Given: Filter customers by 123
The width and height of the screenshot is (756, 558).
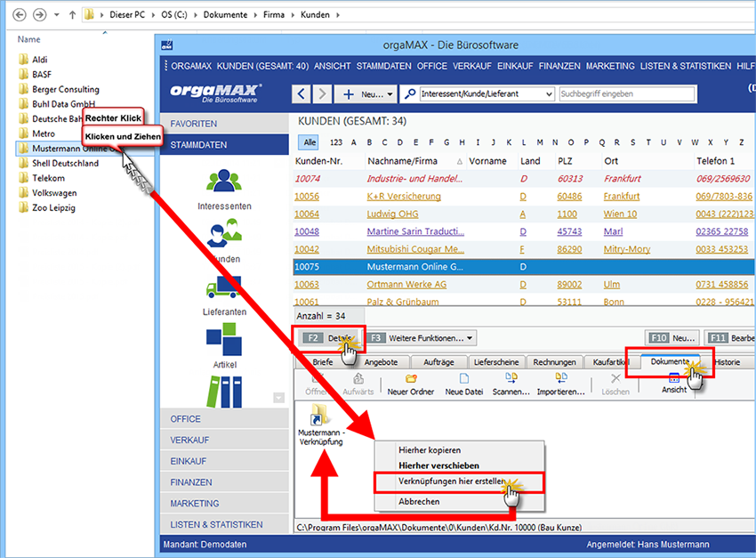Looking at the screenshot, I should 335,142.
